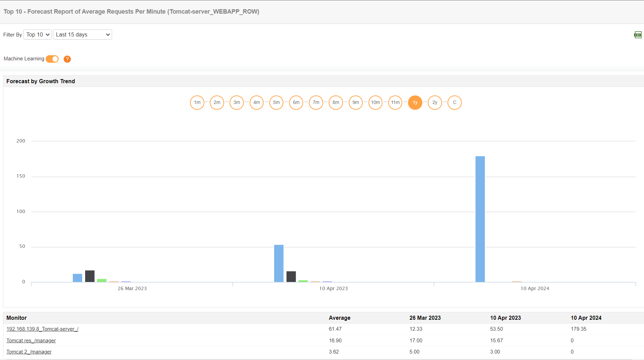Pick the 9m forecast period circle
Viewport: 644px width, 360px height.
point(356,102)
